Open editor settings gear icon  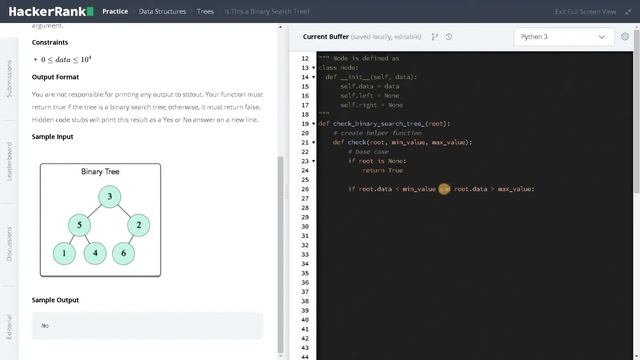[x=625, y=36]
